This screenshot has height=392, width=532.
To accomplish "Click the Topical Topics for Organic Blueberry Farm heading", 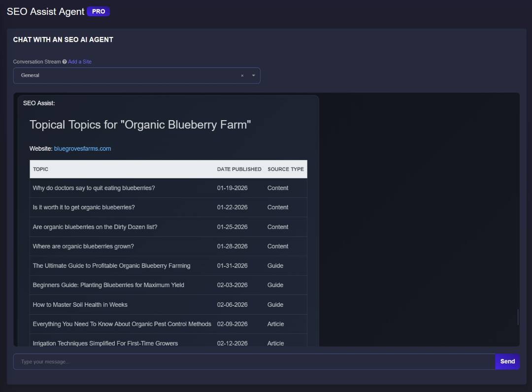I will click(140, 125).
